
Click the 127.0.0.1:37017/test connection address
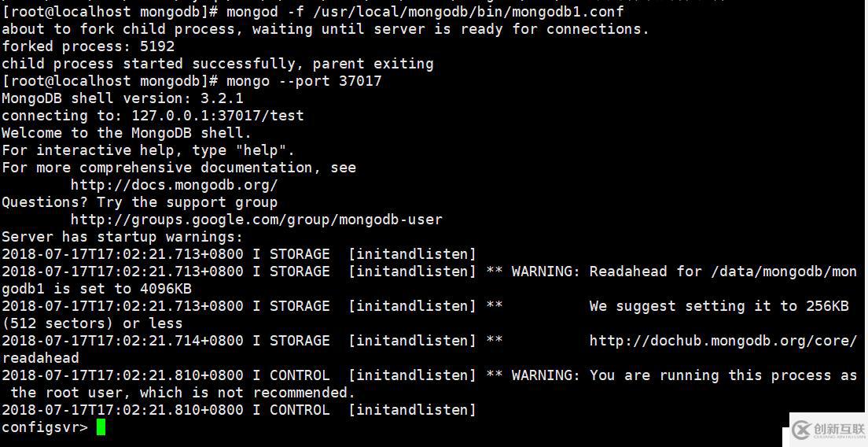tap(217, 116)
